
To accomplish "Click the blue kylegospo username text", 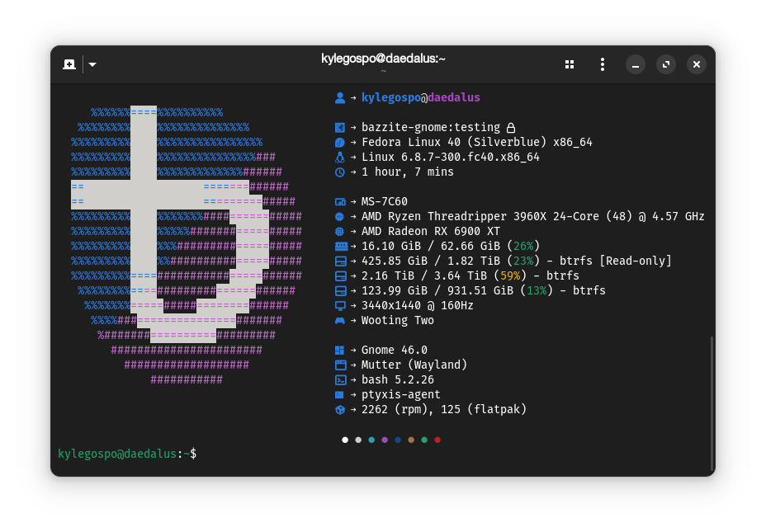I will point(390,97).
